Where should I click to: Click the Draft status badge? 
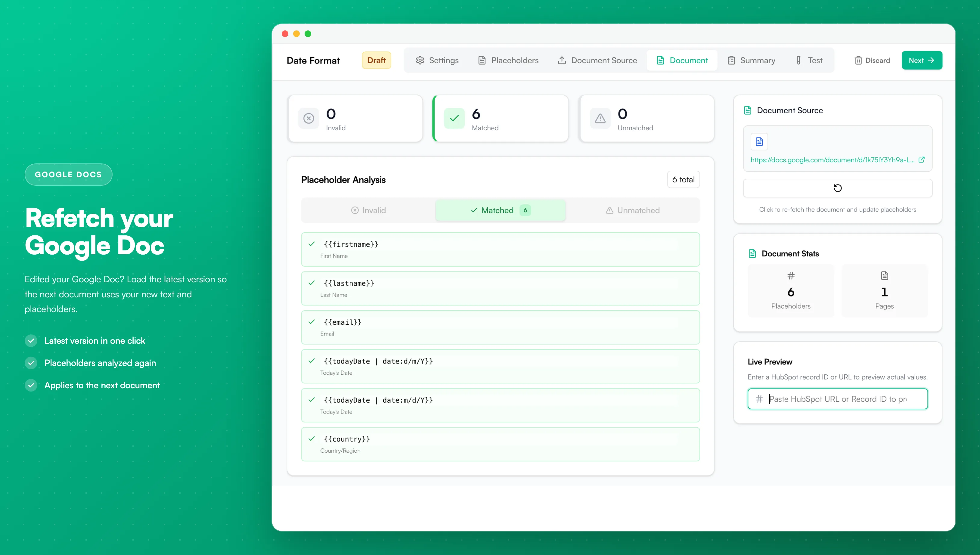pos(376,60)
